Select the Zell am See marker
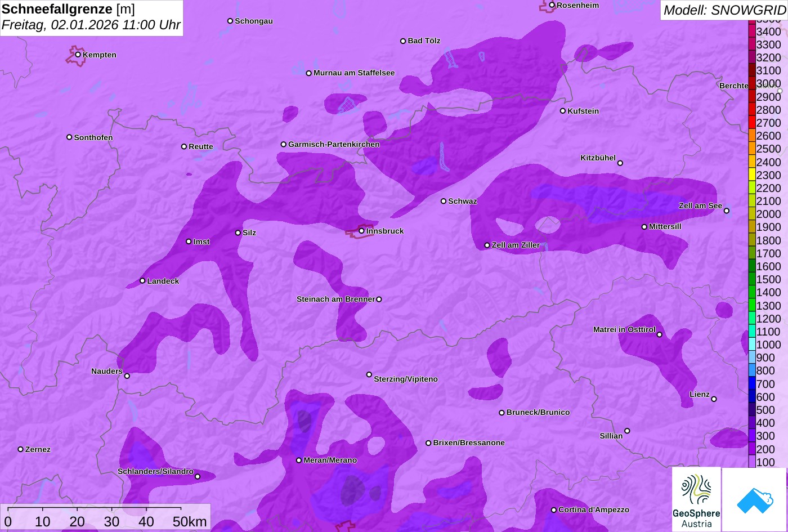788x532 pixels. coord(727,211)
